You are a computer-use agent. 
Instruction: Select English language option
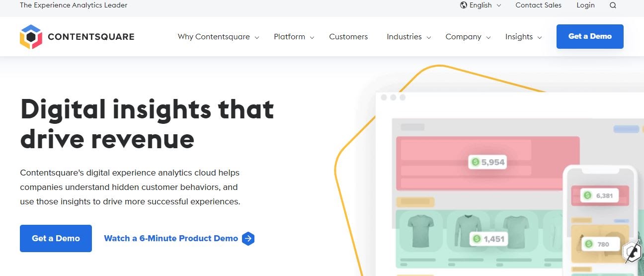click(x=481, y=5)
